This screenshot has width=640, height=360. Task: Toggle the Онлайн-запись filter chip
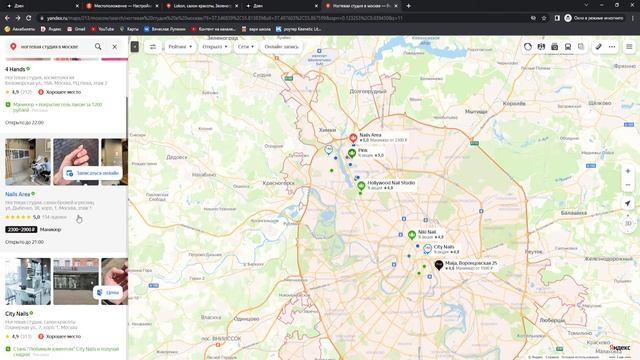(282, 47)
